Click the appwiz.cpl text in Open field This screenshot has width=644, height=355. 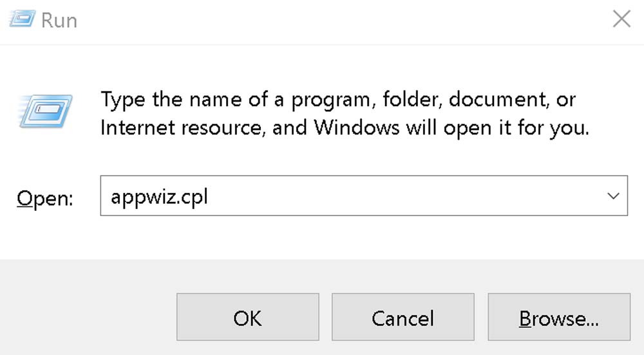pyautogui.click(x=159, y=196)
